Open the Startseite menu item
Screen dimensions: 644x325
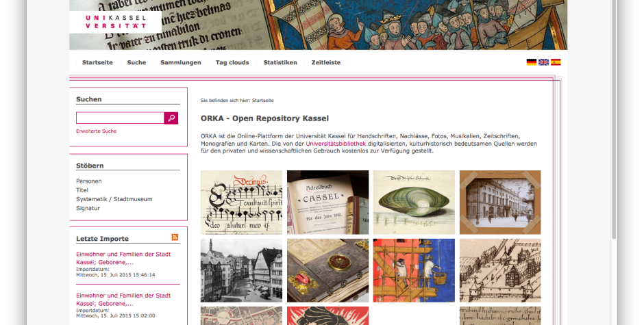97,62
